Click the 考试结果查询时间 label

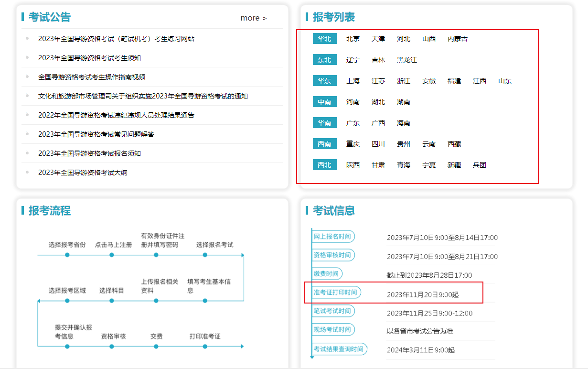coord(339,349)
